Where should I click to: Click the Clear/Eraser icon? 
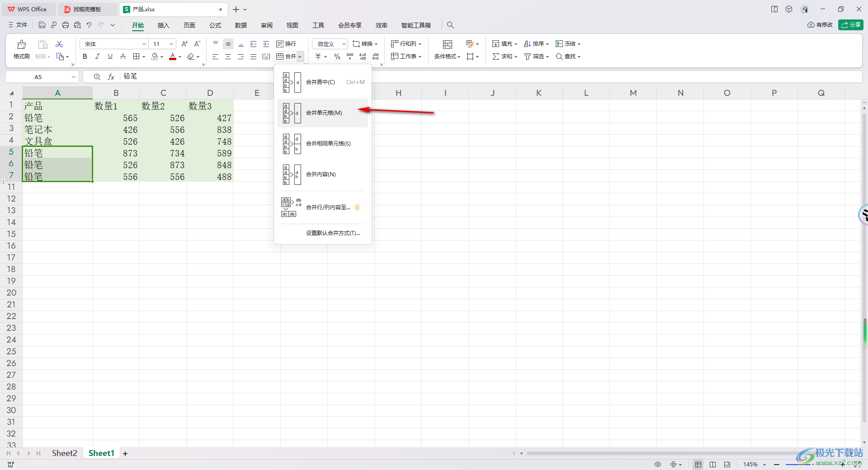(191, 56)
